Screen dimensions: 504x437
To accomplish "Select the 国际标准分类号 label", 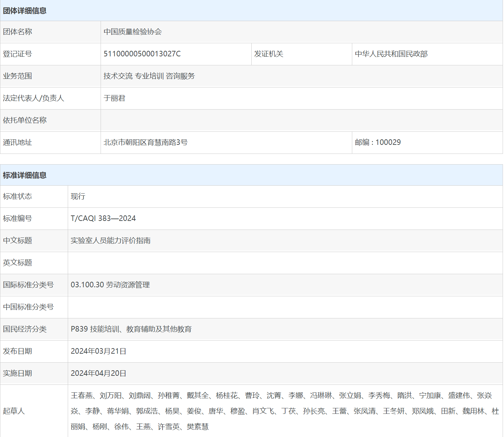I will [28, 285].
